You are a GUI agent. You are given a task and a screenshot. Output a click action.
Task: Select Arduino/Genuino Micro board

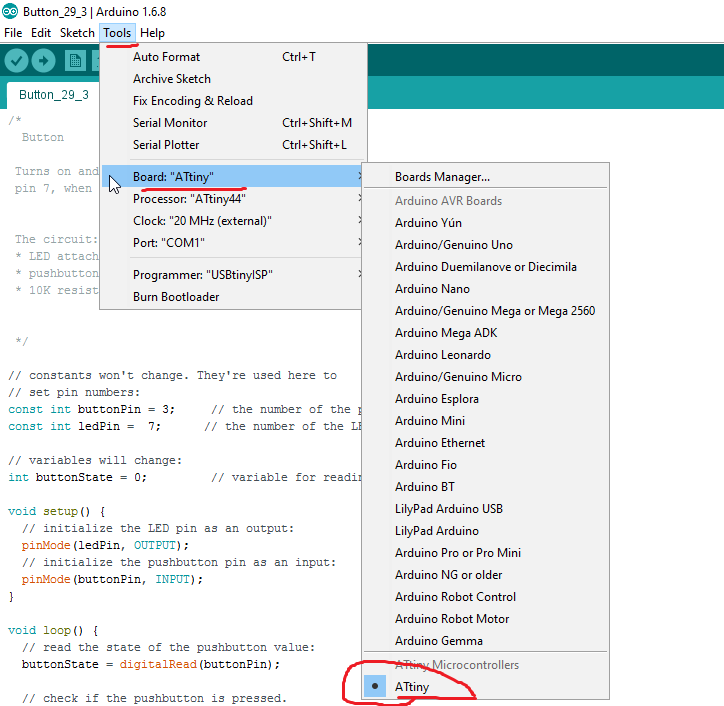point(485,377)
